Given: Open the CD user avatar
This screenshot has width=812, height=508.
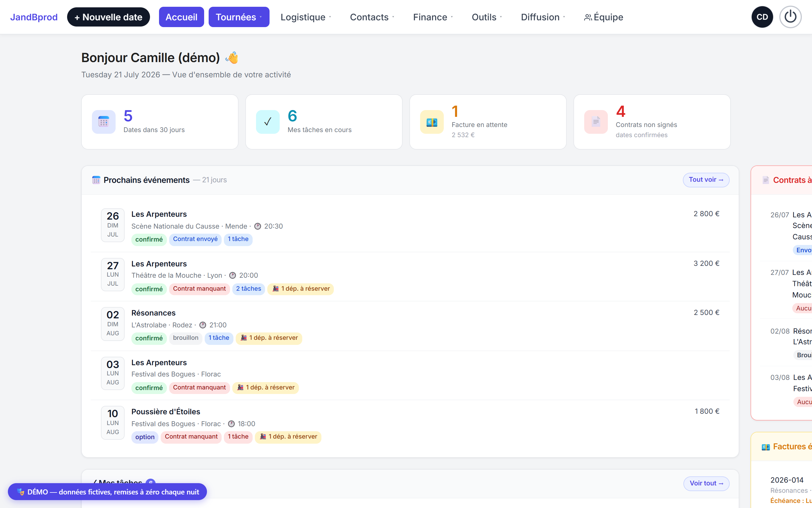Looking at the screenshot, I should [x=762, y=17].
